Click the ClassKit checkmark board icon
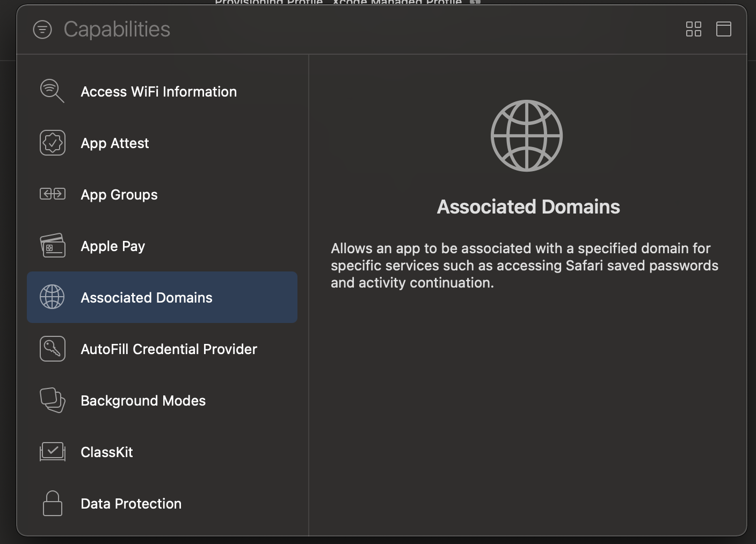Screen dimensions: 756x544 click(x=53, y=452)
